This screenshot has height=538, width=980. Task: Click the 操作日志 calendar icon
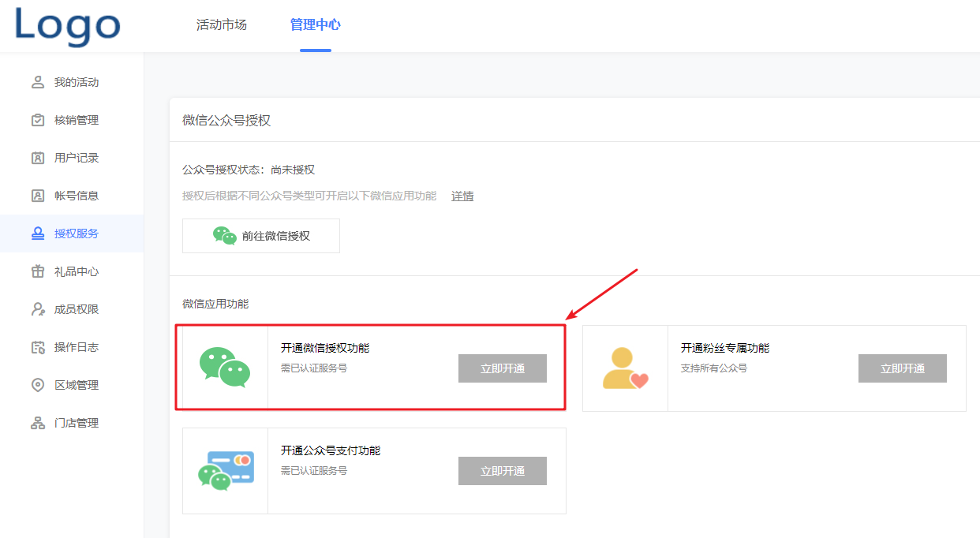(38, 347)
